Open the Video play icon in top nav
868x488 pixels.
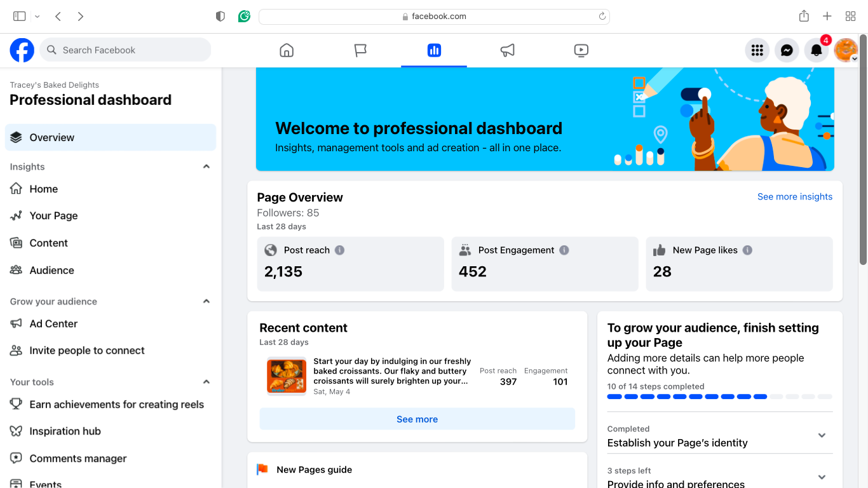coord(581,50)
